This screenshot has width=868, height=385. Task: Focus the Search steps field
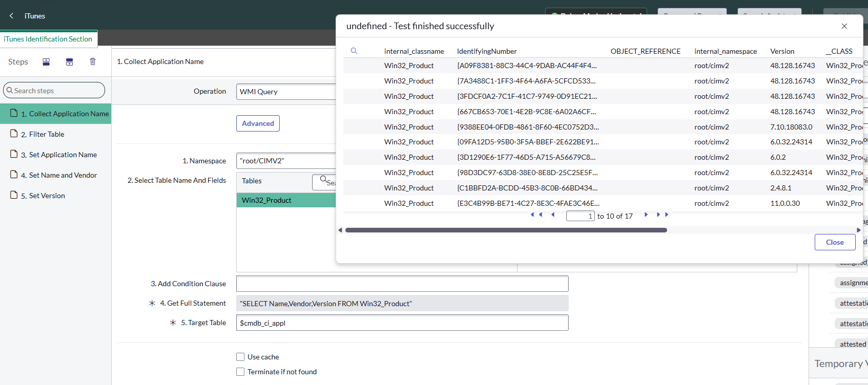pyautogui.click(x=54, y=91)
